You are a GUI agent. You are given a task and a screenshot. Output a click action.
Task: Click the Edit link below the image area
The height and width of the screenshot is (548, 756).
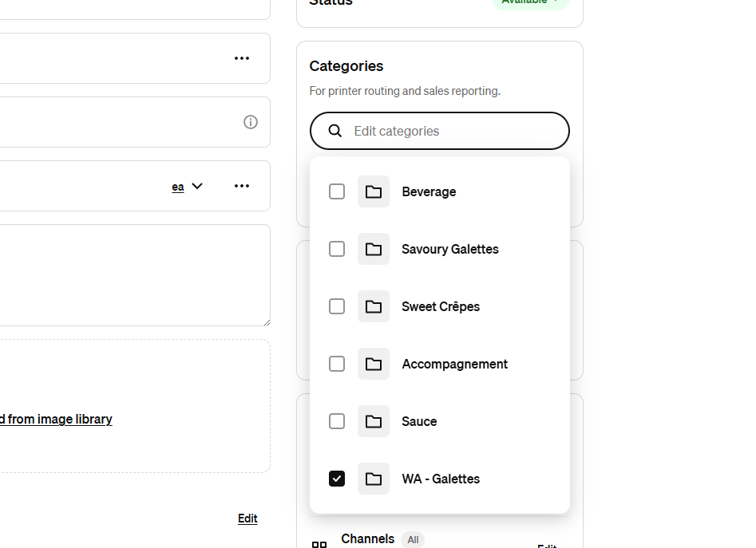(x=247, y=518)
